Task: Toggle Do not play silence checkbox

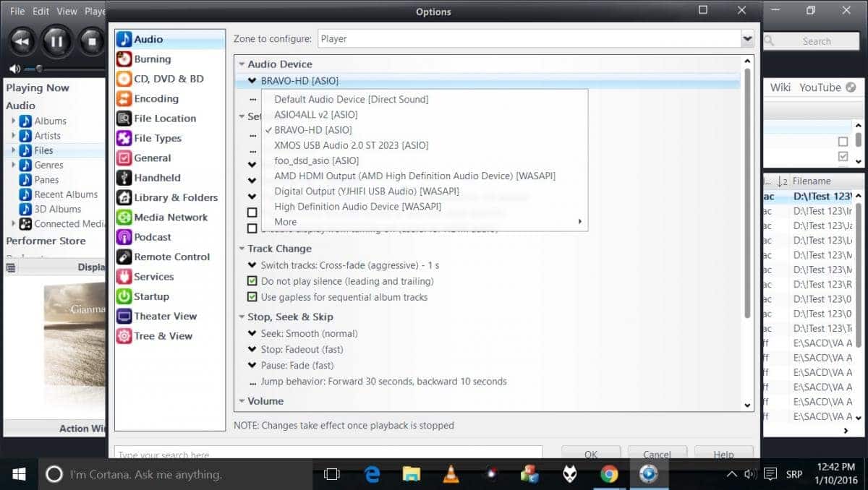Action: pos(252,281)
